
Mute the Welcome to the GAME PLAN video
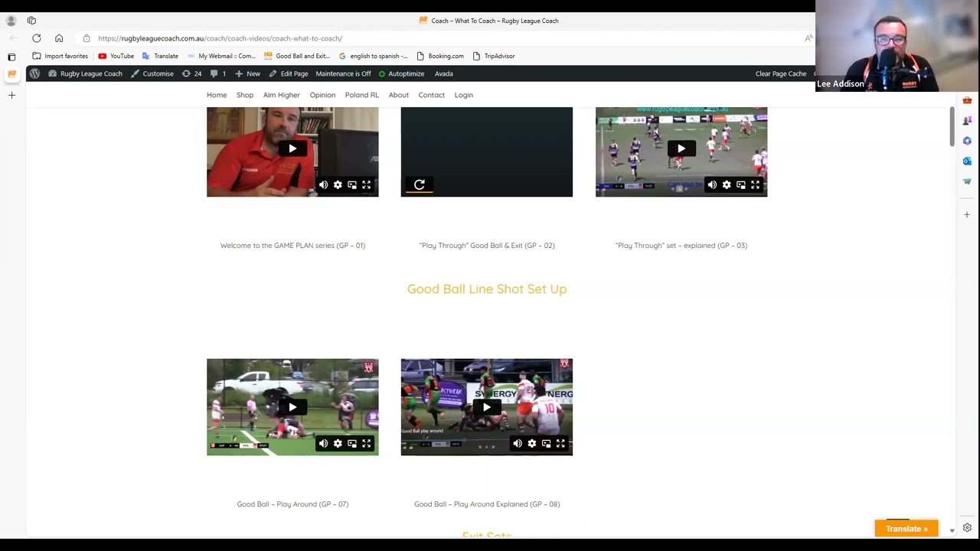pyautogui.click(x=323, y=184)
